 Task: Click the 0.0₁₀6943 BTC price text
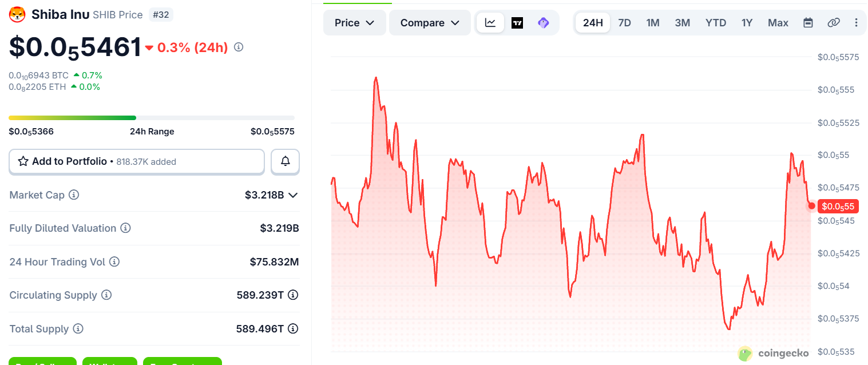click(38, 76)
